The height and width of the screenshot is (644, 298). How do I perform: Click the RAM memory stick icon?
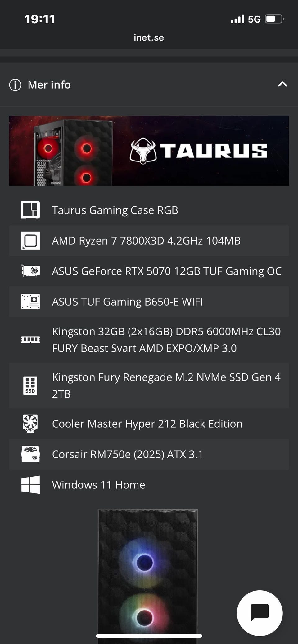[x=30, y=340]
